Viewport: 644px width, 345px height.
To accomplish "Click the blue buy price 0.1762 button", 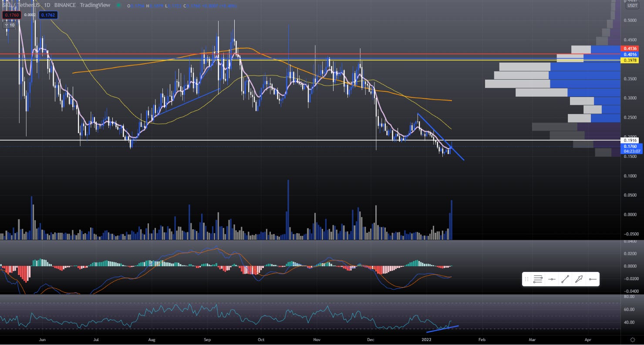I will click(48, 15).
